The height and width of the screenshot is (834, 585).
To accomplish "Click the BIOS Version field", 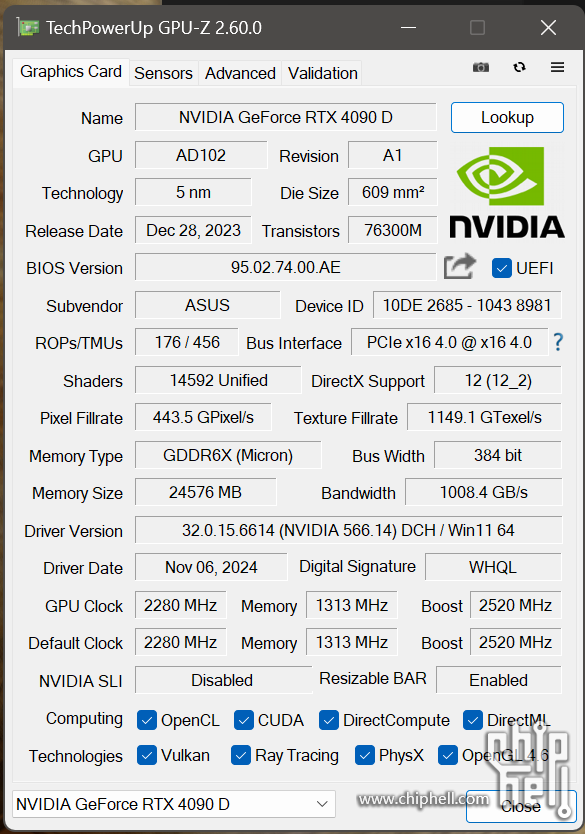I will pos(286,267).
